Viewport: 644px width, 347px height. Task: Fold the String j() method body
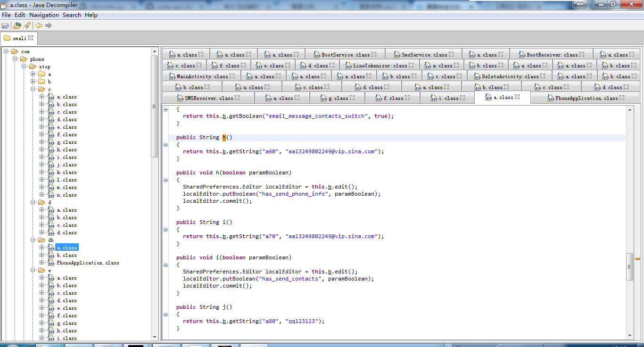(165, 314)
